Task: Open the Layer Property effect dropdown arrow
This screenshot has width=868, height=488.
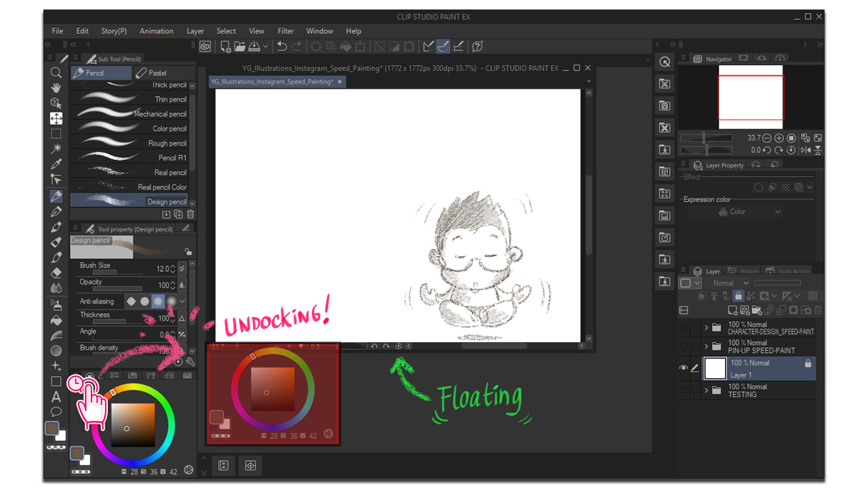Action: (x=810, y=187)
